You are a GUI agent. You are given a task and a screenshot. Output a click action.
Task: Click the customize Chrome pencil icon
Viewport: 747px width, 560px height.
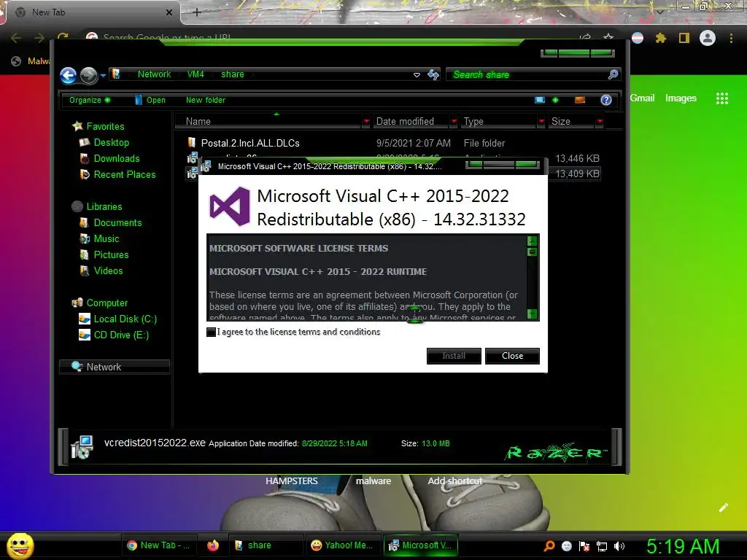[723, 507]
